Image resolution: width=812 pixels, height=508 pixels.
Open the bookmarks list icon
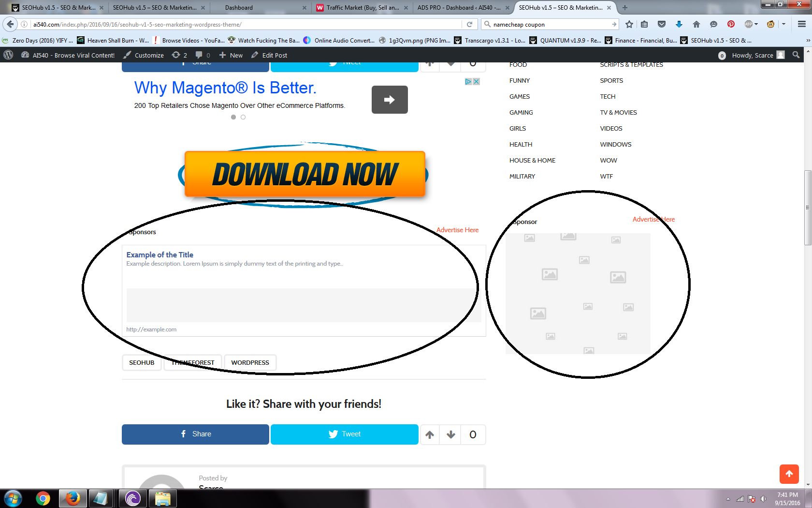point(644,24)
